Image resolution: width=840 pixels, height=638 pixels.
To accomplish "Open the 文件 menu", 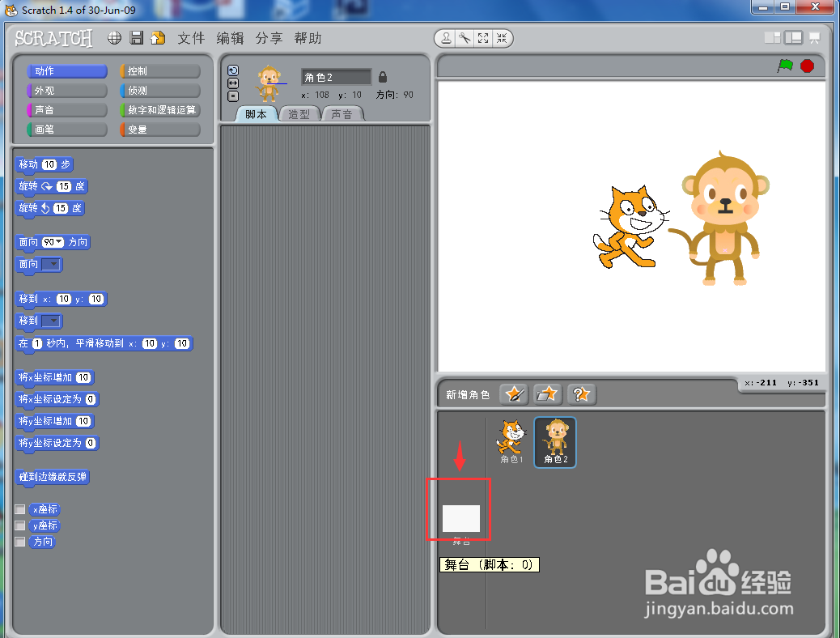I will (191, 38).
